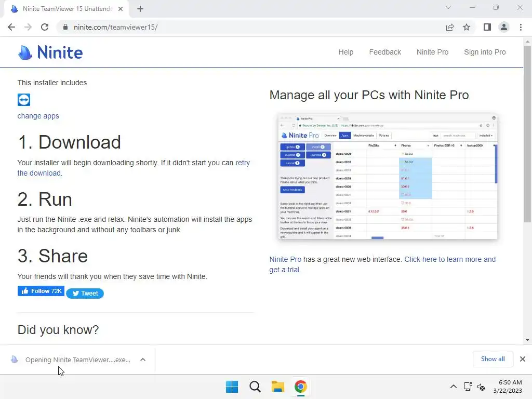Click Show all downloads button
Viewport: 532px width, 399px height.
coord(493,359)
